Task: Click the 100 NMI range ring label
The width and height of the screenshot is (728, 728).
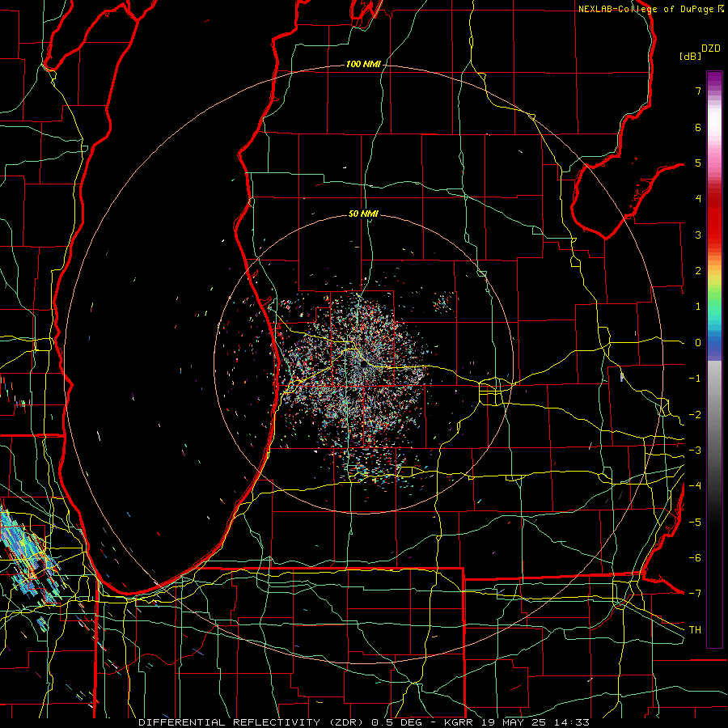Action: click(363, 64)
